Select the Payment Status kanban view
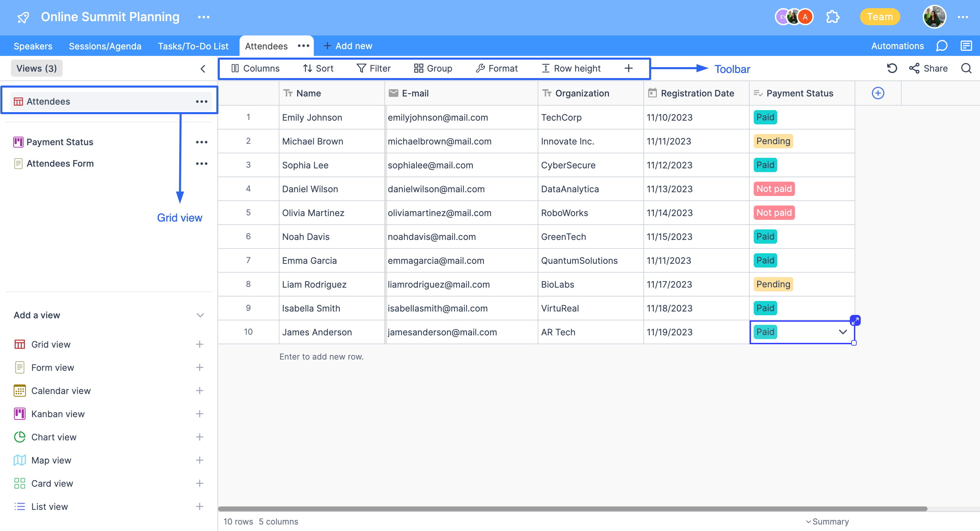The height and width of the screenshot is (531, 980). (60, 142)
